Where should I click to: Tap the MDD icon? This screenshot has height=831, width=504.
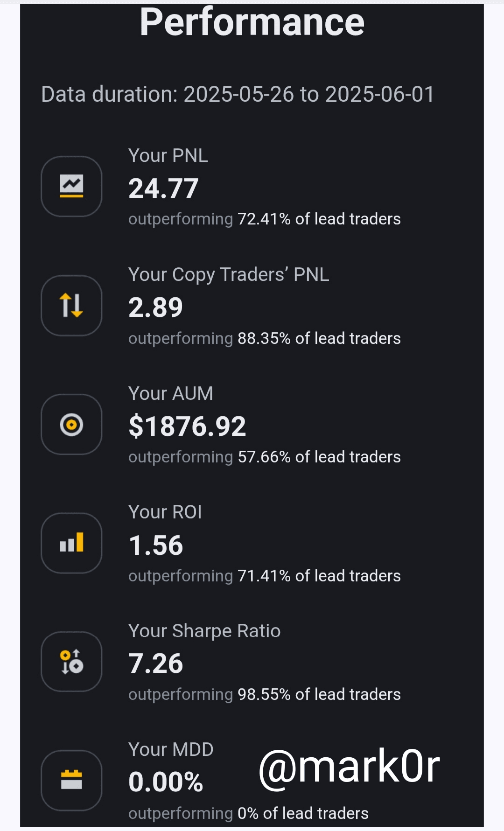[71, 780]
